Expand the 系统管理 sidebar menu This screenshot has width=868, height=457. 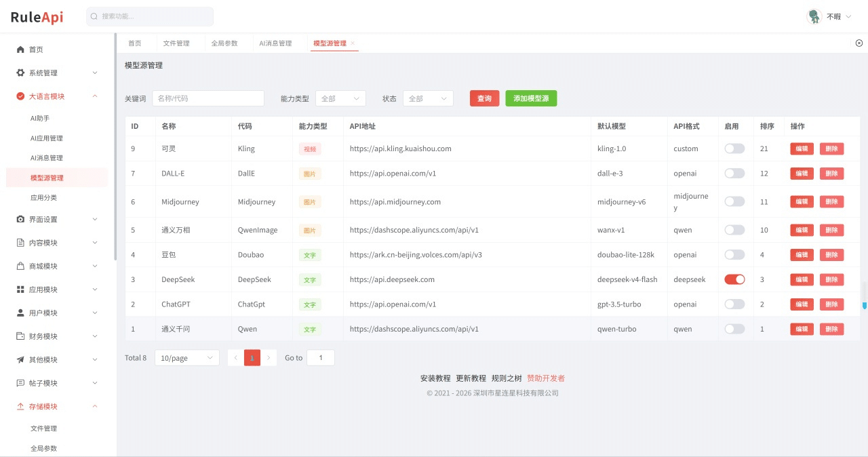[x=95, y=73]
